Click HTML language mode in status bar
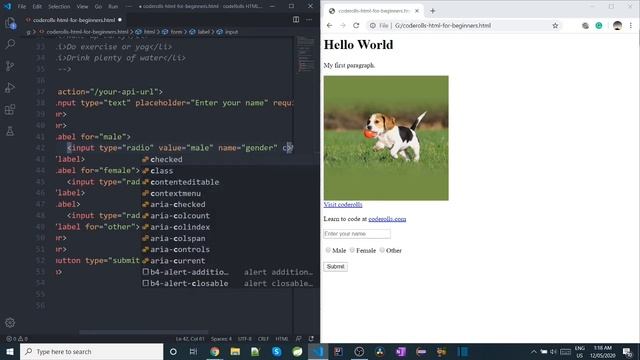Viewport: 640px width, 360px height. [x=281, y=339]
